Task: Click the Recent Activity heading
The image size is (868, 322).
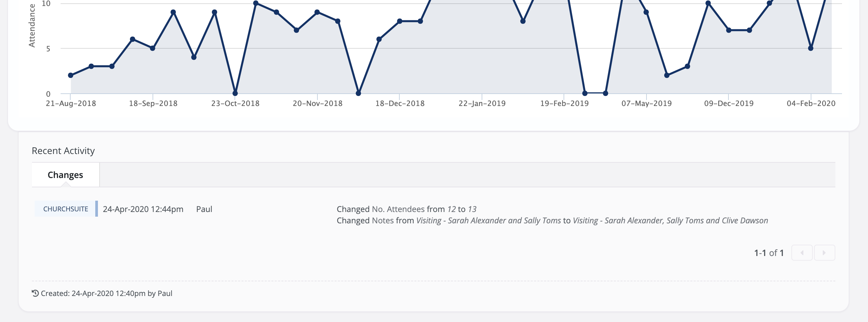Action: tap(63, 150)
